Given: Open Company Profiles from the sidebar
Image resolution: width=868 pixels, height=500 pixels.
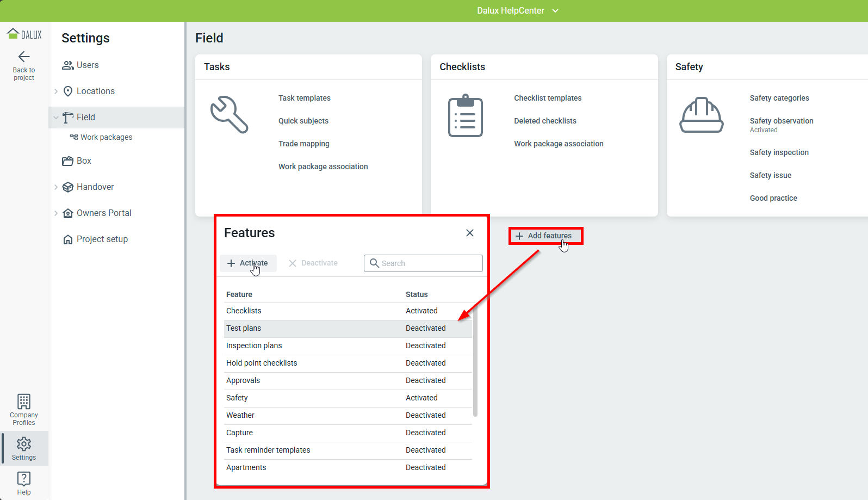Looking at the screenshot, I should click(x=24, y=409).
